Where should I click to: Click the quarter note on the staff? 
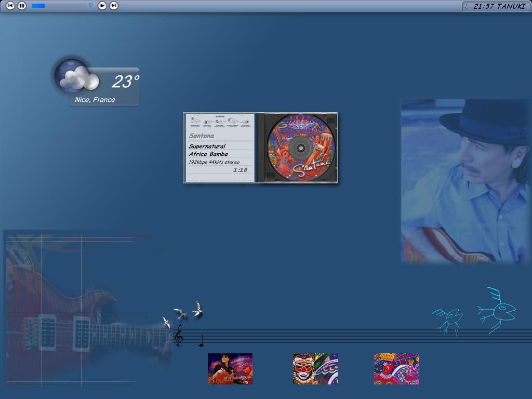click(x=202, y=341)
